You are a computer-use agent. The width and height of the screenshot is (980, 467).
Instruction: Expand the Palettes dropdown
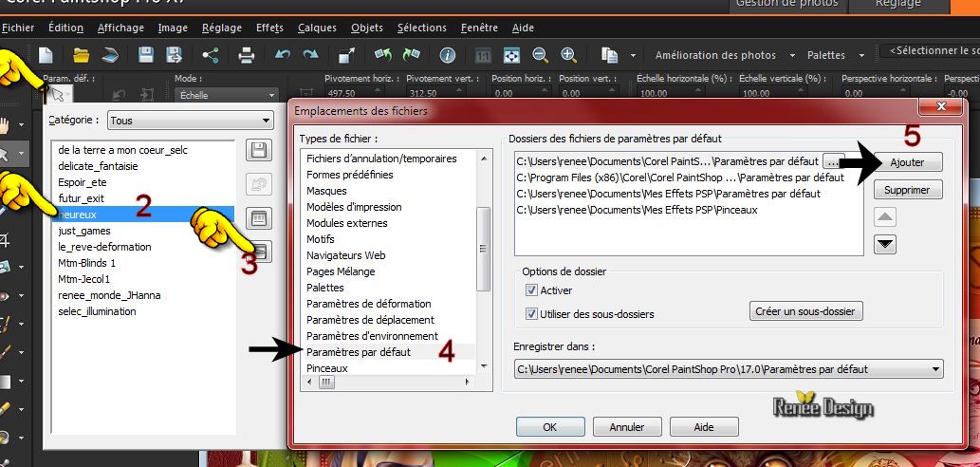[861, 56]
